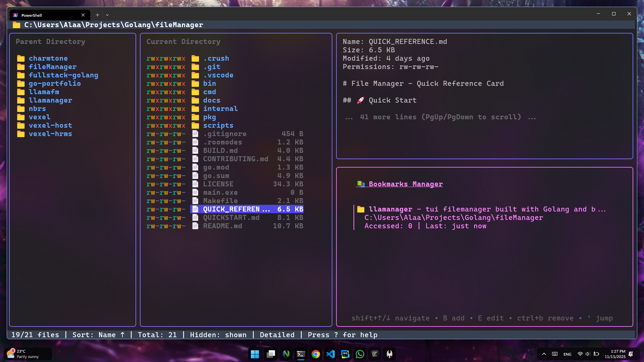The height and width of the screenshot is (362, 644).
Task: Click the Windows Start button
Action: coord(255,354)
